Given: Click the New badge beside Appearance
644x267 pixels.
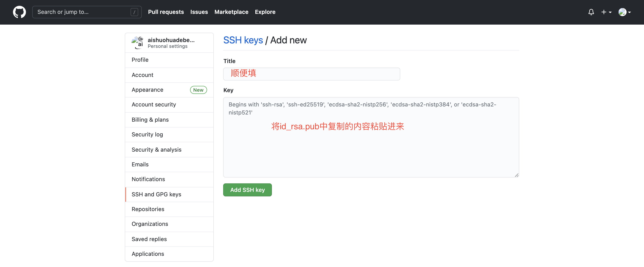Looking at the screenshot, I should [x=198, y=90].
